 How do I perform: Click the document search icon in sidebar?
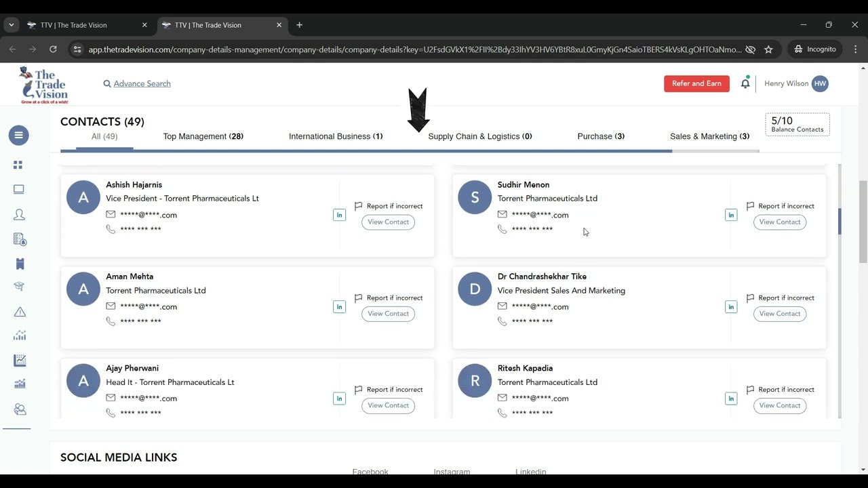[x=20, y=239]
